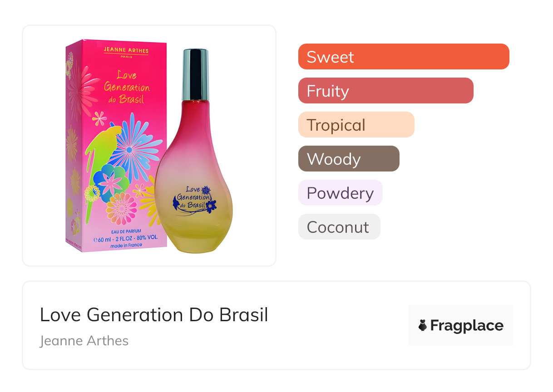Screen dimensions: 553x392
Task: Click the Coconut accord tag
Action: [x=339, y=227]
